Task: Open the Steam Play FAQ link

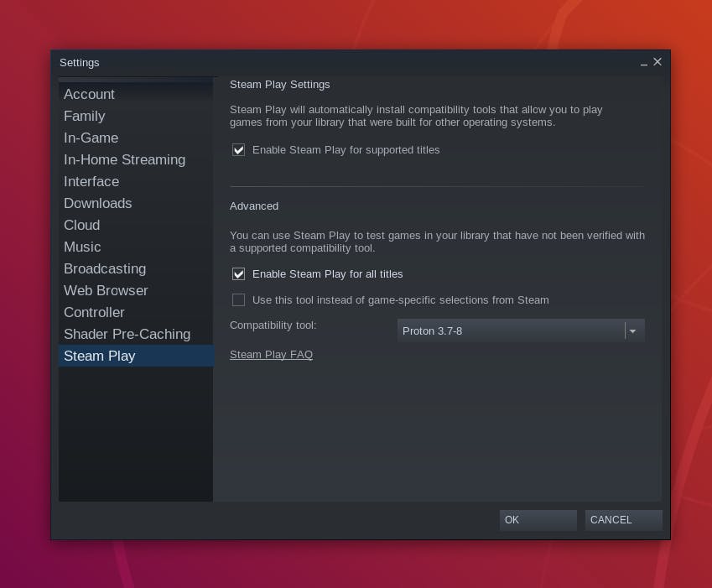Action: coord(271,355)
